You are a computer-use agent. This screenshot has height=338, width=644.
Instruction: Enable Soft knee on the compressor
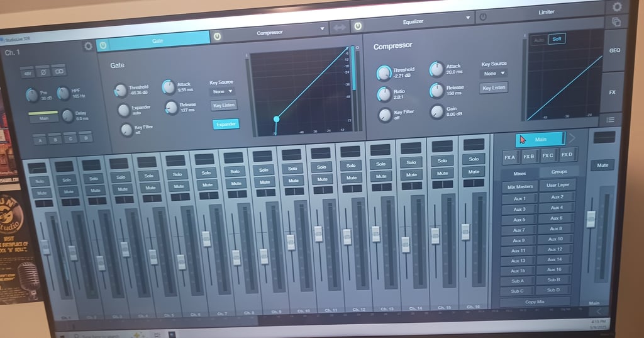tap(557, 39)
